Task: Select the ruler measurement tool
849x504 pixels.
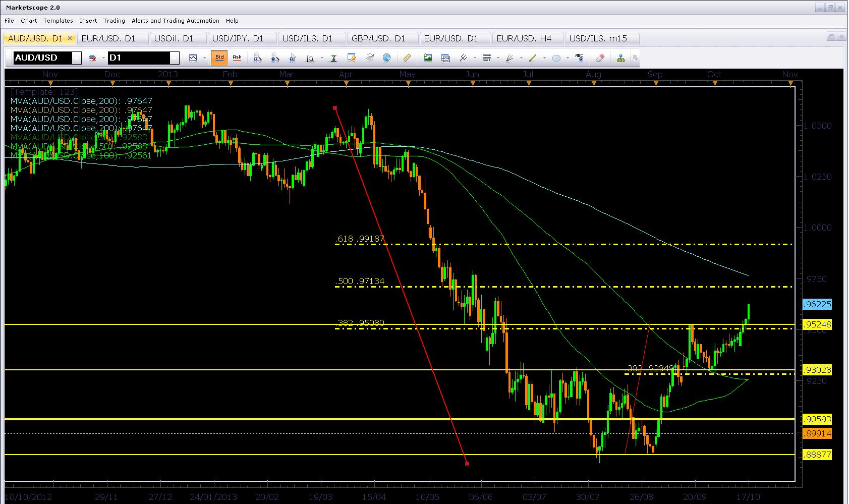Action: [x=407, y=58]
